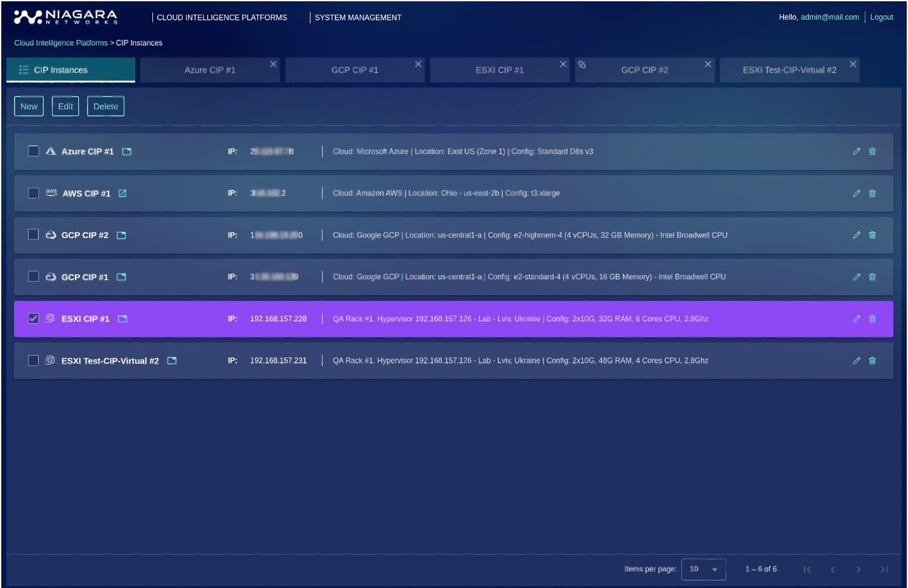Click the Delete button
The image size is (908, 588).
(x=105, y=107)
